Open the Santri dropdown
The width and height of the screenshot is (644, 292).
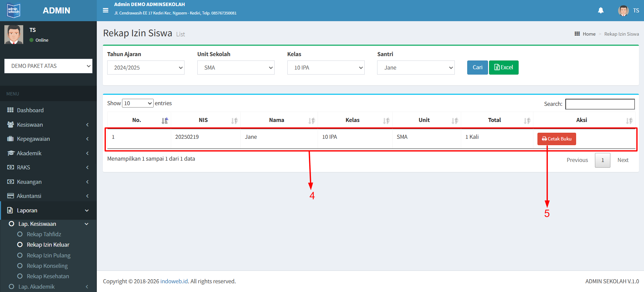click(x=415, y=68)
